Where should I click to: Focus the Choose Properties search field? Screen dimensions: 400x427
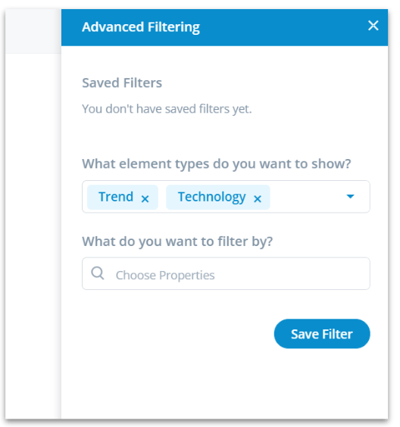tap(226, 274)
